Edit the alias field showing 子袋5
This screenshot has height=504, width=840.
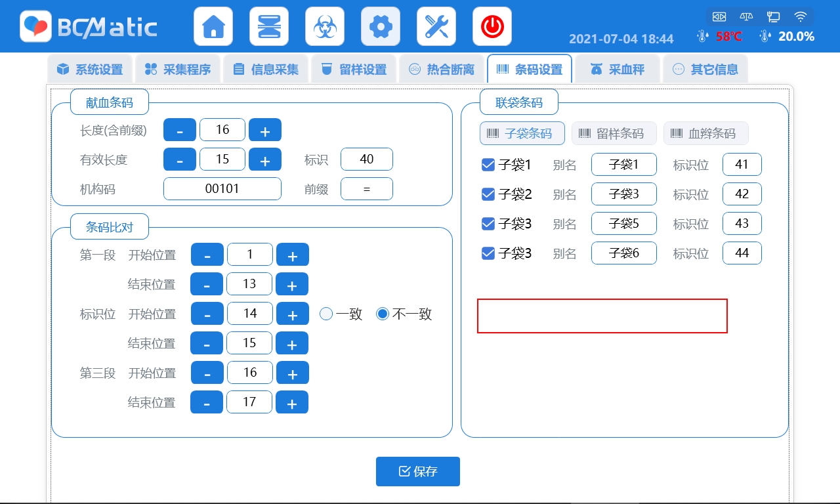624,224
